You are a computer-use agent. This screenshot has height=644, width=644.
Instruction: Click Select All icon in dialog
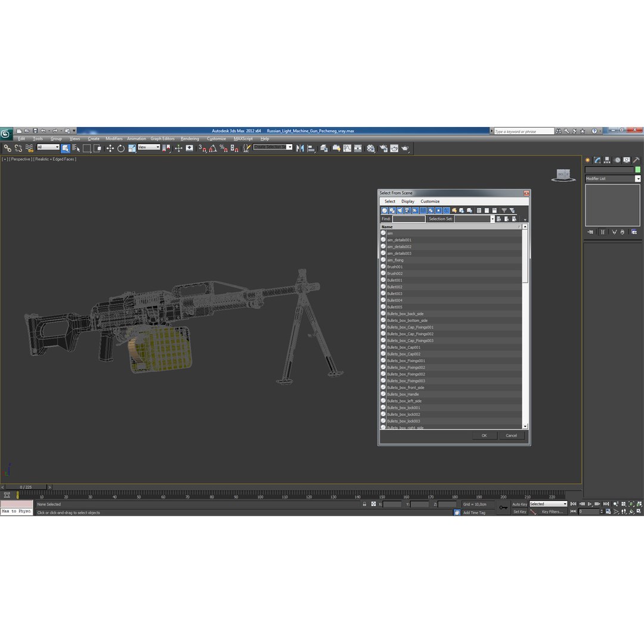click(479, 210)
